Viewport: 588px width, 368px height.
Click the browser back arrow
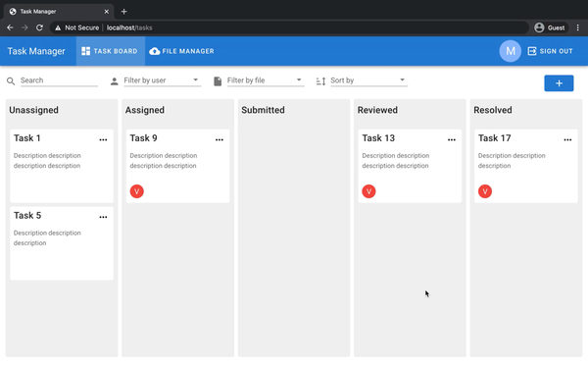point(10,27)
